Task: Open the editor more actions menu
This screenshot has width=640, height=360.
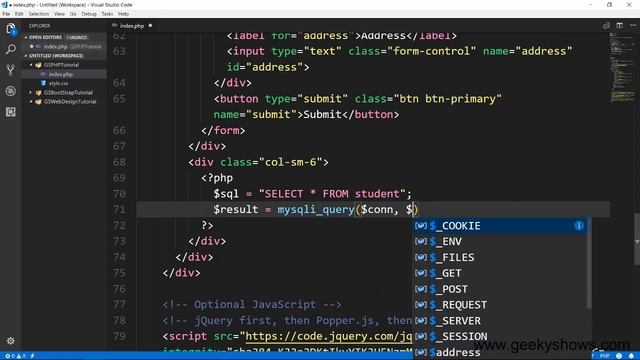Action: tap(633, 25)
